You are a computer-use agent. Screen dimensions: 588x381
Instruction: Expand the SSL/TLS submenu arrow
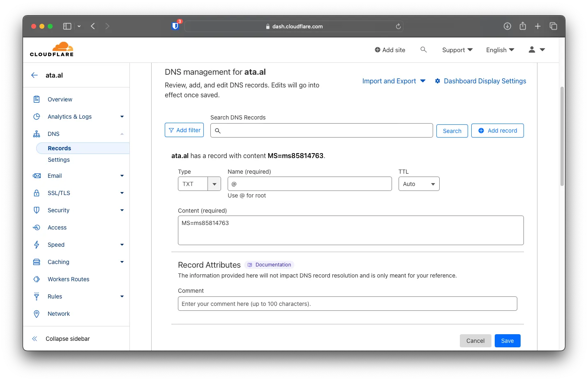click(122, 193)
